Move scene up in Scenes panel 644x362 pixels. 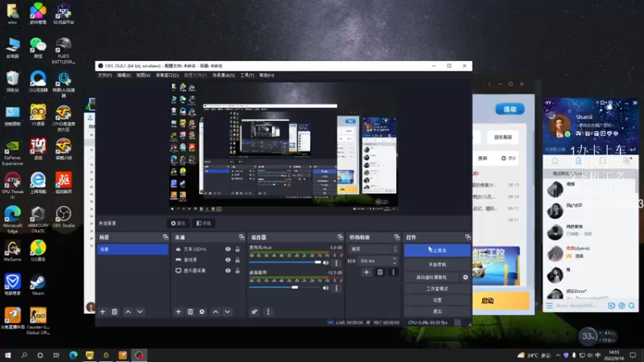tap(128, 312)
